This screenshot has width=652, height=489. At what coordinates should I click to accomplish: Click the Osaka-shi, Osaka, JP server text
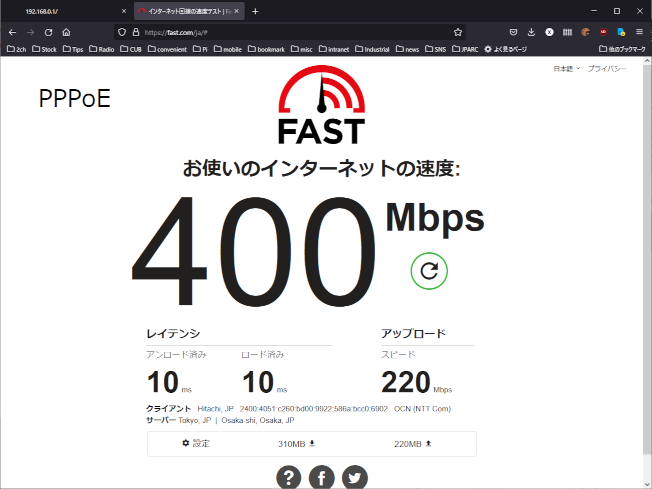[258, 420]
